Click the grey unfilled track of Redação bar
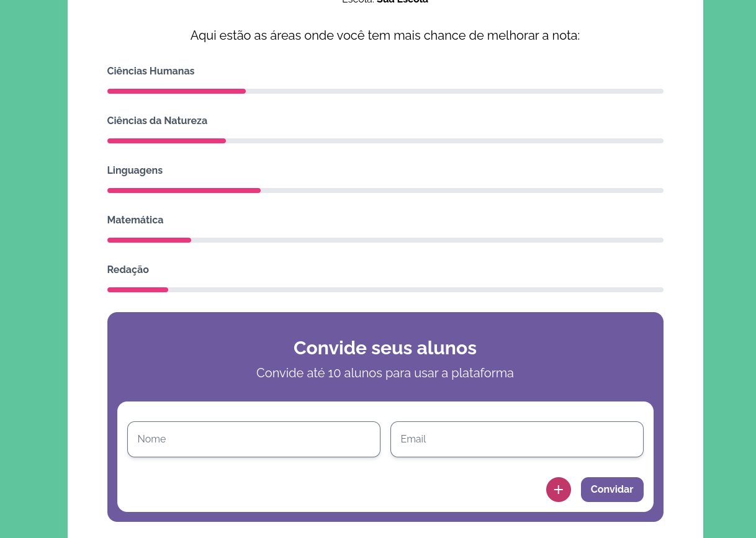Screen dimensions: 756x538 (x=416, y=290)
